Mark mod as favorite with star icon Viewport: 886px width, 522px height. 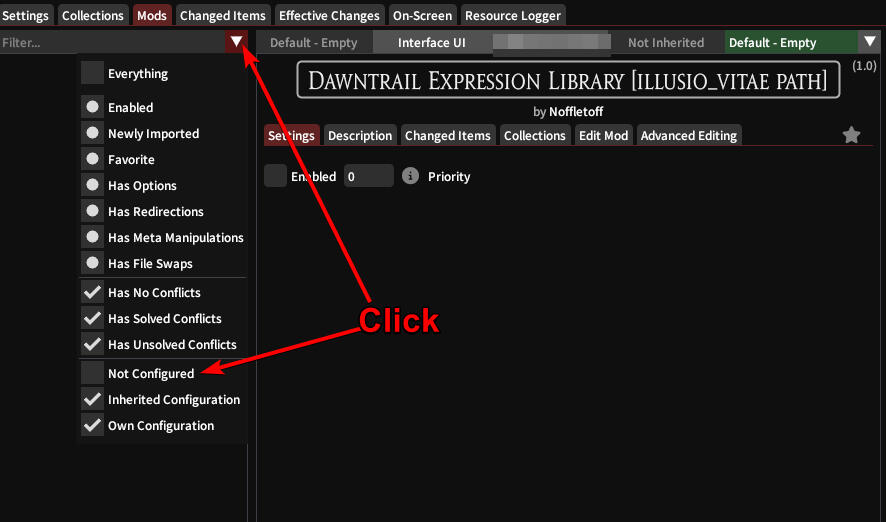pyautogui.click(x=851, y=135)
